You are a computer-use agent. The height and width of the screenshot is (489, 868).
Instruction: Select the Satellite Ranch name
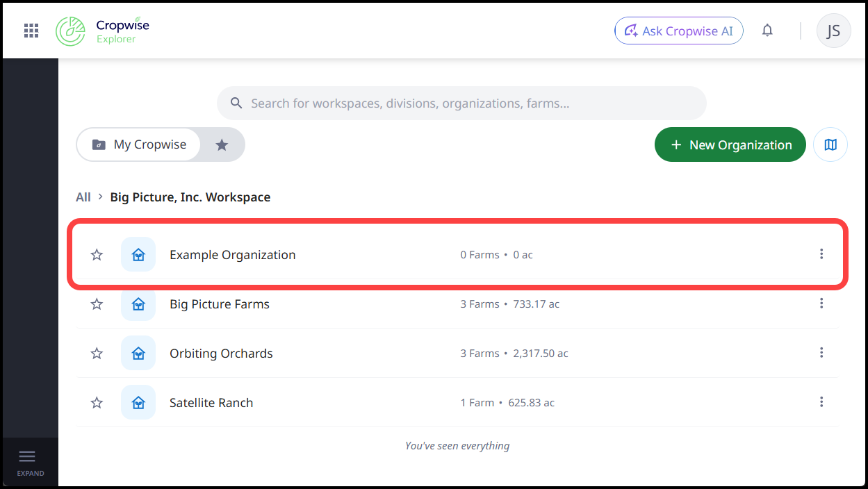coord(211,403)
